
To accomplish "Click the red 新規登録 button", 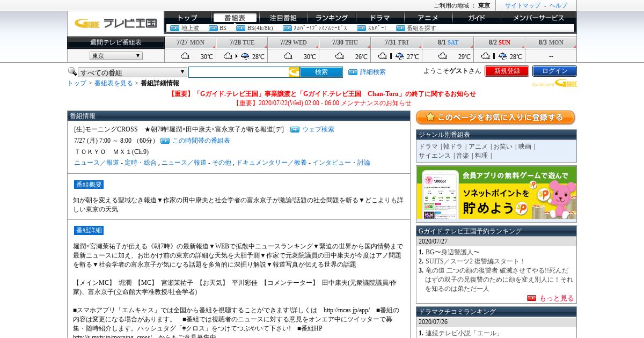I will 507,71.
